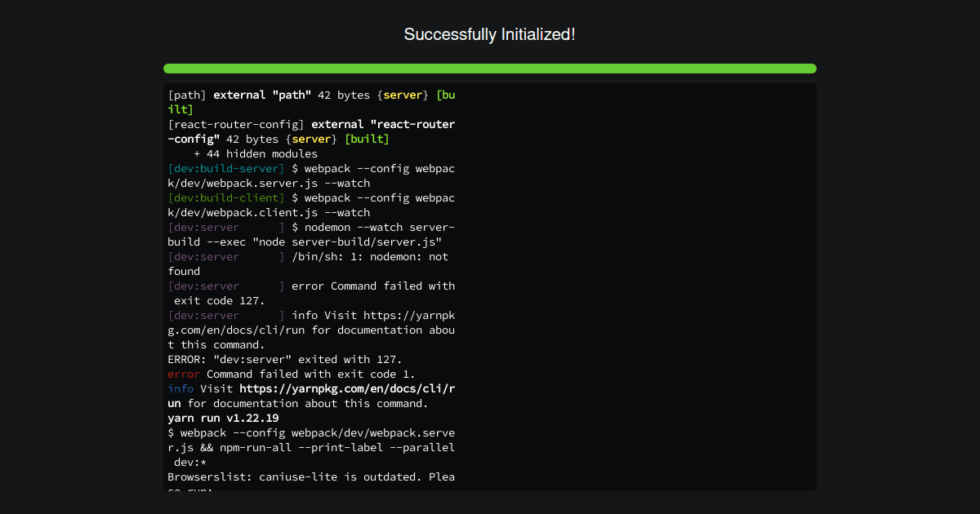Click the green progress bar
980x514 pixels.
pyautogui.click(x=490, y=69)
